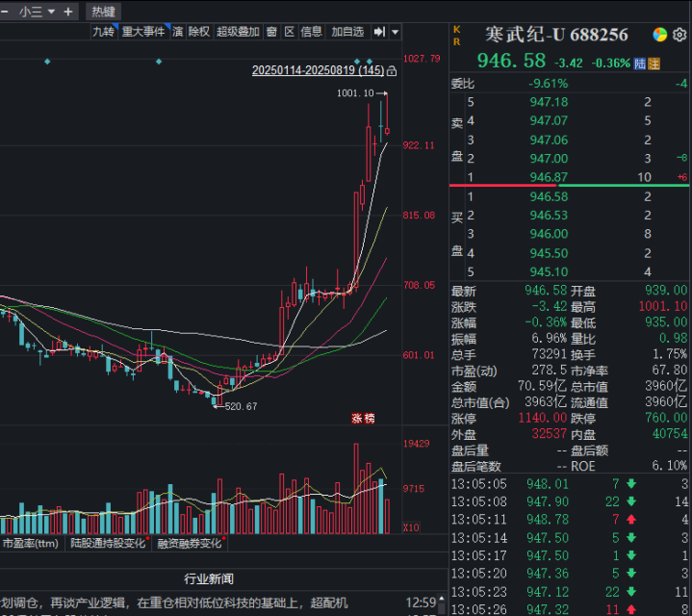This screenshot has height=616, width=692.
Task: Click the 开盘 value 939.00
Action: point(666,291)
